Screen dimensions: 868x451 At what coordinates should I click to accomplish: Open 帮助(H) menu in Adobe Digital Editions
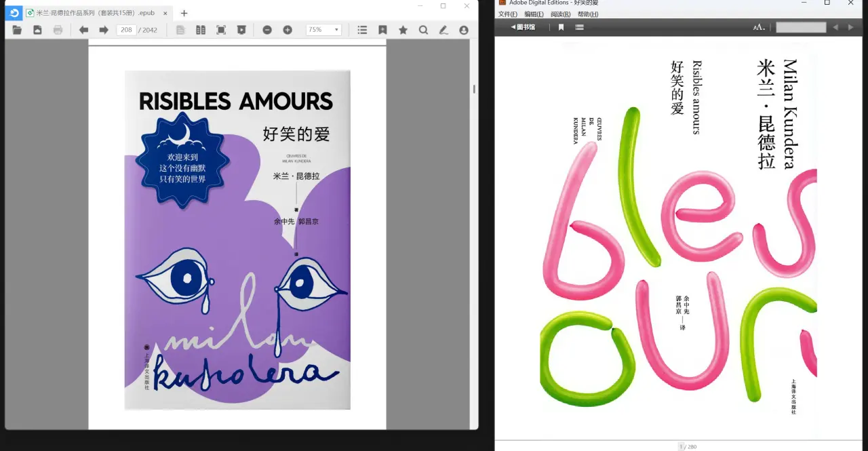pos(588,14)
